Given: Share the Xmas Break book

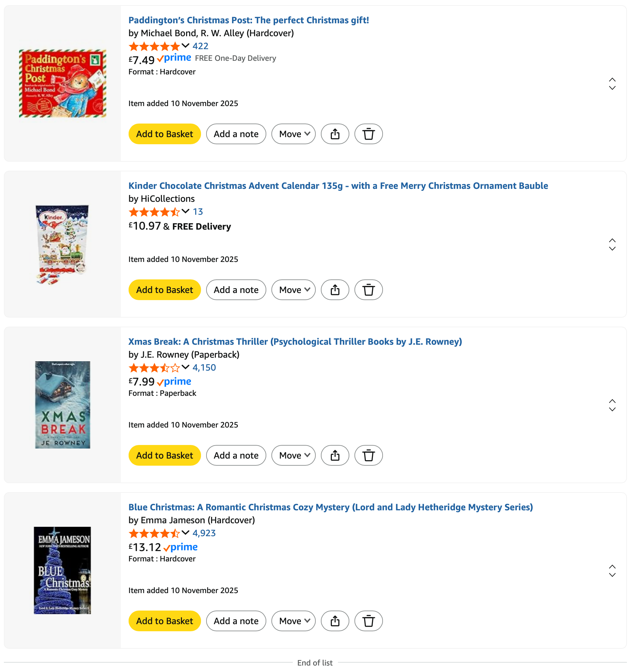Looking at the screenshot, I should point(334,455).
